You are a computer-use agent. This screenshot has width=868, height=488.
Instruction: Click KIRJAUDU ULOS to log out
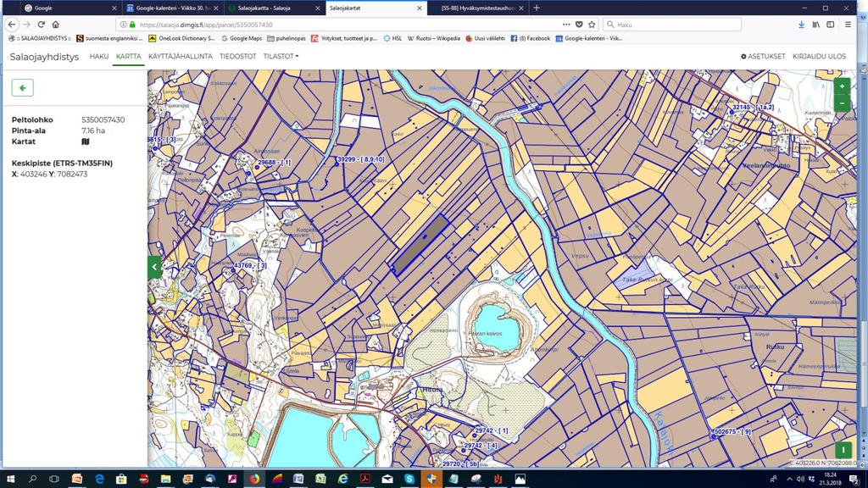[x=820, y=57]
